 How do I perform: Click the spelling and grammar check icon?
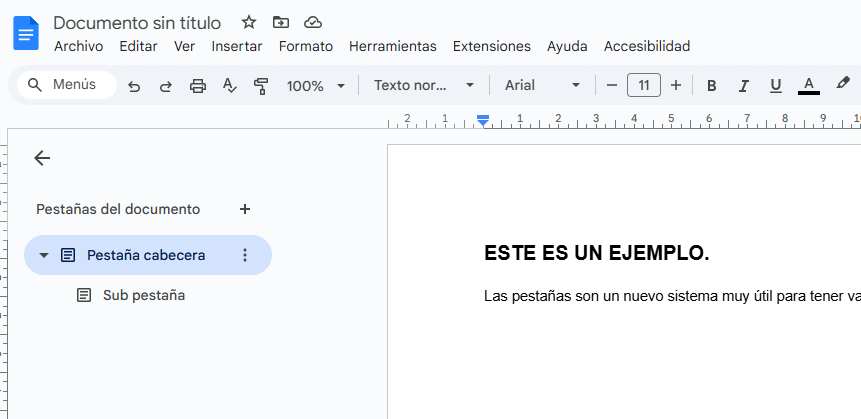tap(229, 86)
